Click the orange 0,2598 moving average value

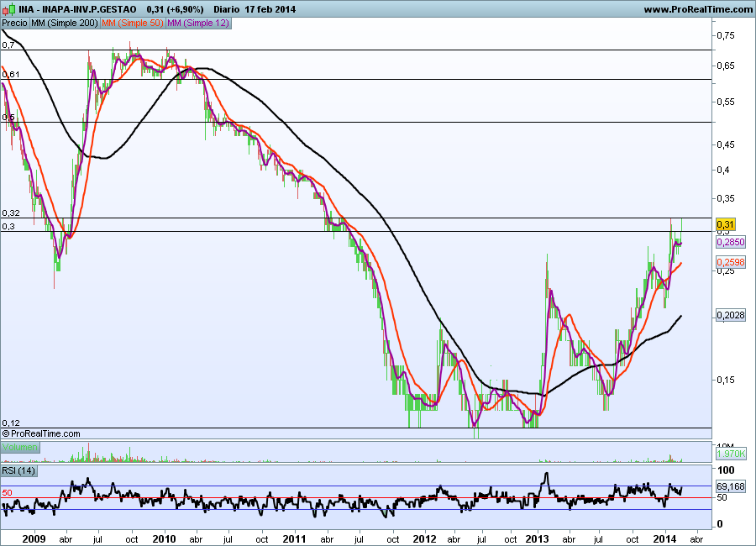tap(731, 262)
